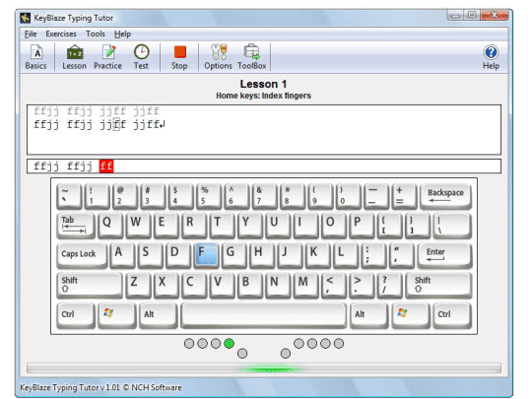Open the Help menu in menu bar
The image size is (532, 399).
click(122, 33)
